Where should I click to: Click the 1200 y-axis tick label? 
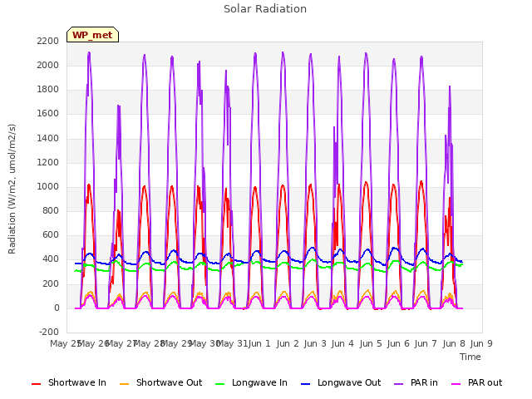pos(48,162)
